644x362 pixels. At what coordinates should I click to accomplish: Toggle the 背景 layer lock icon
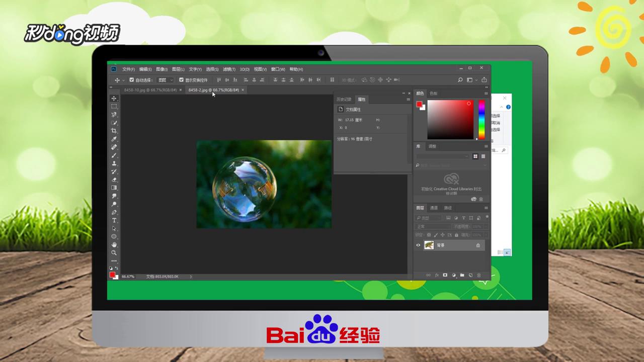[x=478, y=245]
